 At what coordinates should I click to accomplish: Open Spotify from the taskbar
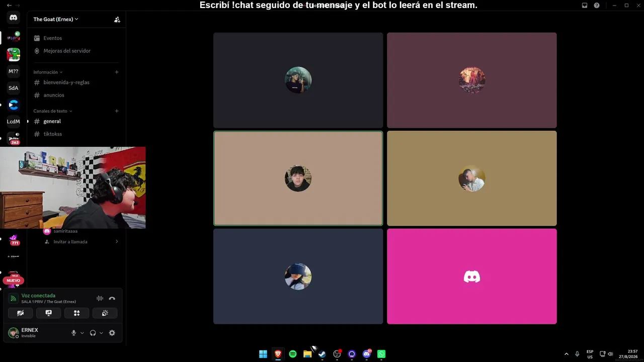point(293,354)
